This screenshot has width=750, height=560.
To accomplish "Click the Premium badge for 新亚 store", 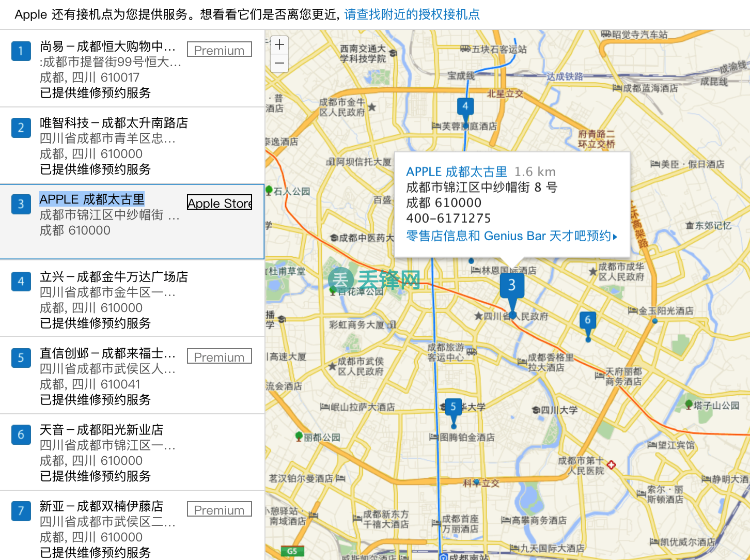I will click(x=220, y=509).
